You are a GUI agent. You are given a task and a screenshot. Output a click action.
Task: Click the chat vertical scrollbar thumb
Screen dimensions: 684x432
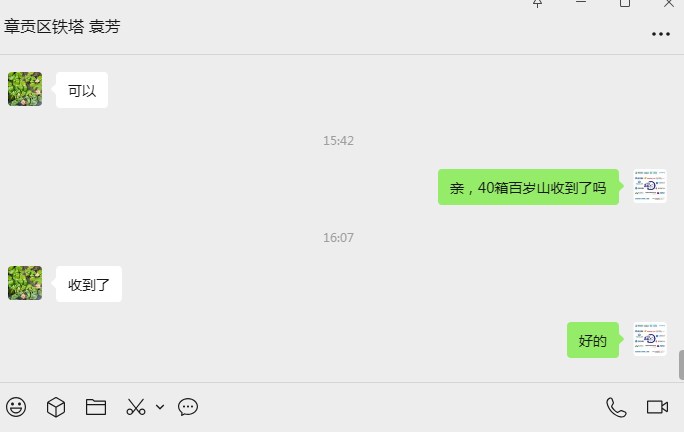(681, 365)
